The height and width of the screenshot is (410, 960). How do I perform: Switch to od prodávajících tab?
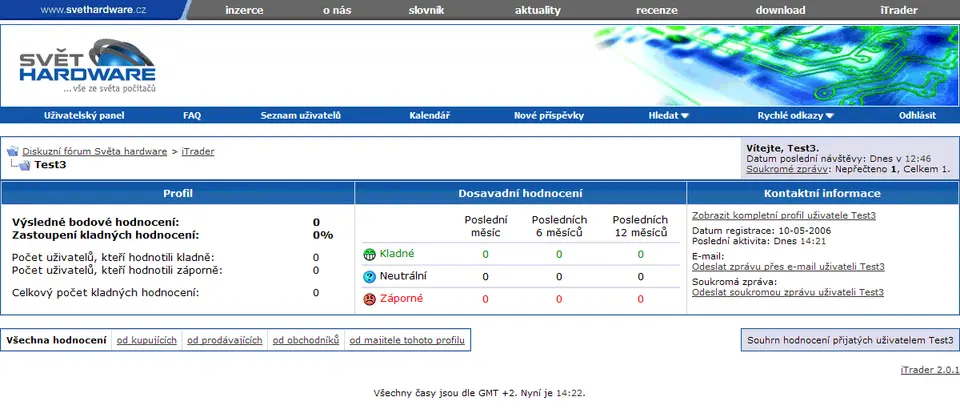pyautogui.click(x=225, y=341)
